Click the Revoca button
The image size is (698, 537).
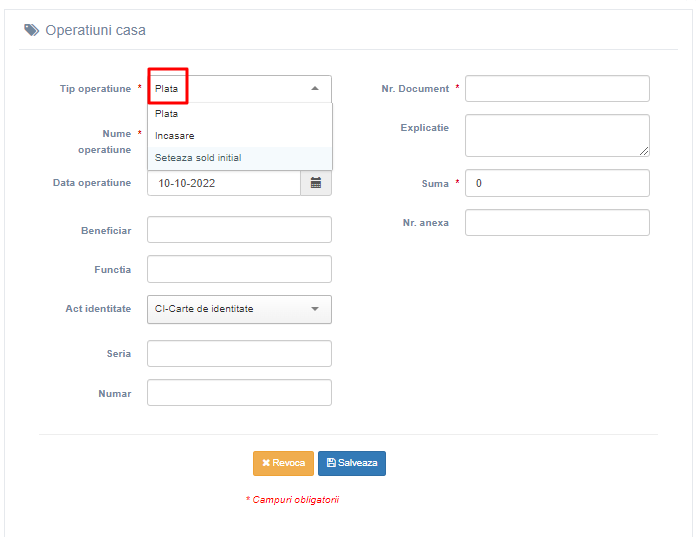[x=283, y=463]
